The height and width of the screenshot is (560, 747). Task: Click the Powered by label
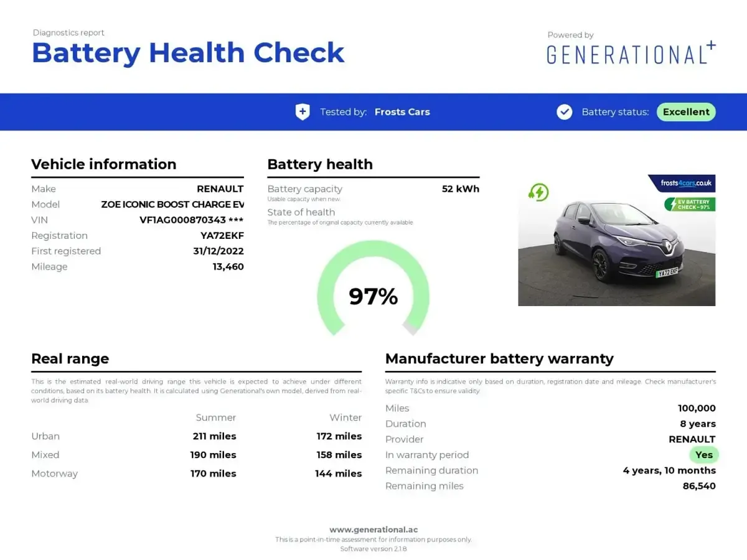570,35
